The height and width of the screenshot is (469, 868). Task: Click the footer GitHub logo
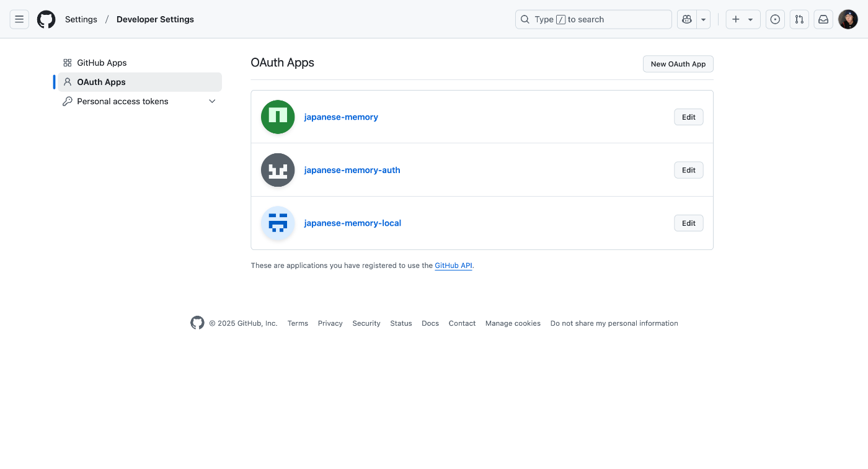click(x=197, y=323)
